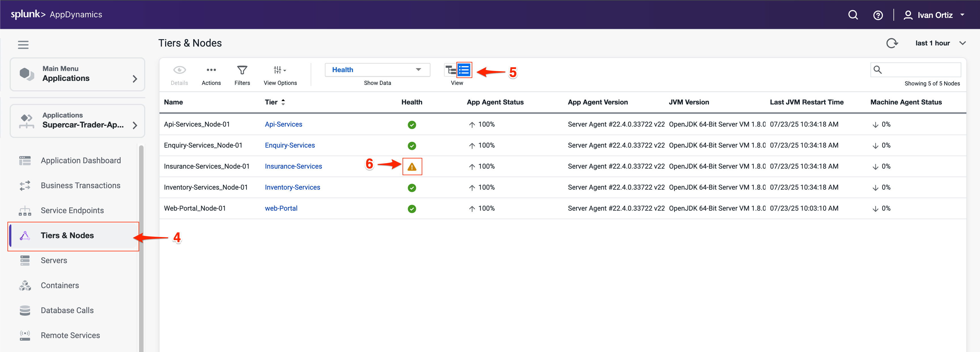Viewport: 980px width, 352px height.
Task: Switch to the grid list view
Action: point(464,70)
